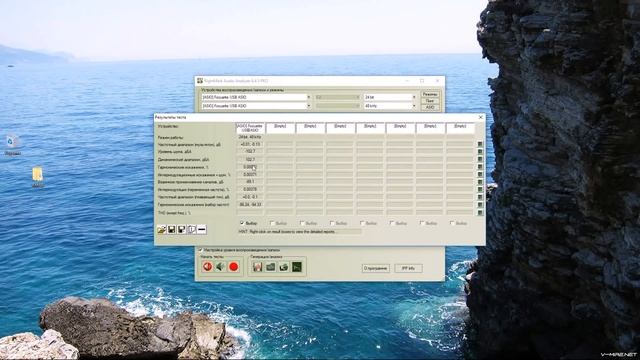Click second floppy disk save icon
Viewport: 640px width, 360px height.
pyautogui.click(x=182, y=230)
